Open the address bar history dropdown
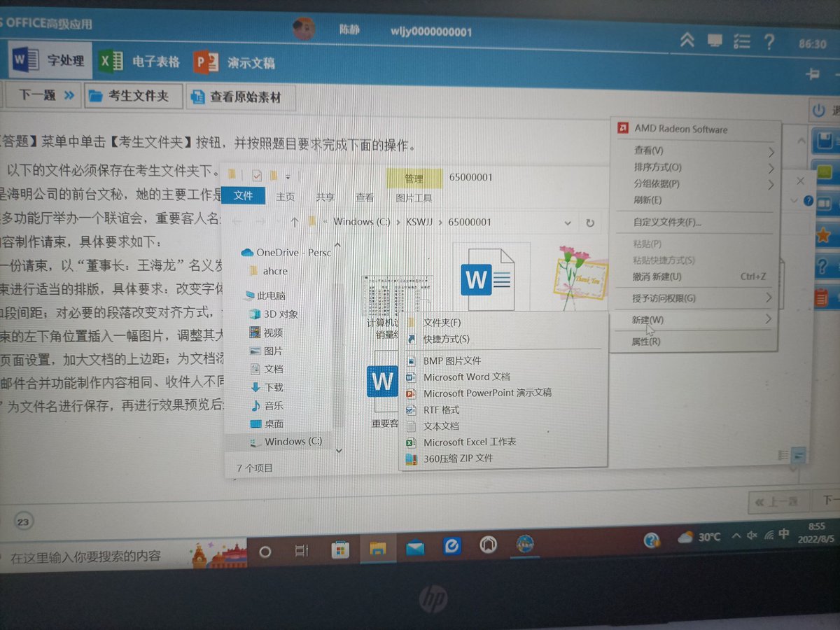Image resolution: width=840 pixels, height=630 pixels. (566, 223)
